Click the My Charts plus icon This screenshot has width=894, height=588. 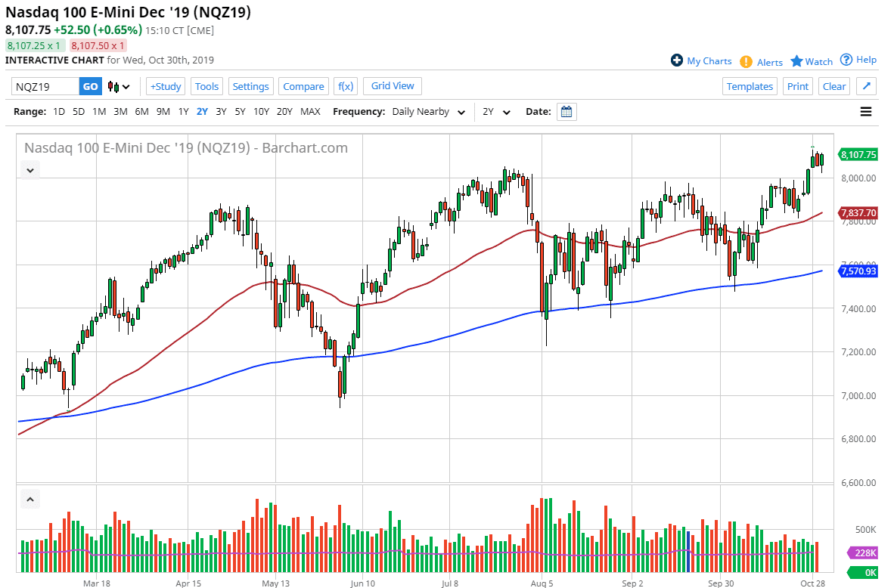678,61
